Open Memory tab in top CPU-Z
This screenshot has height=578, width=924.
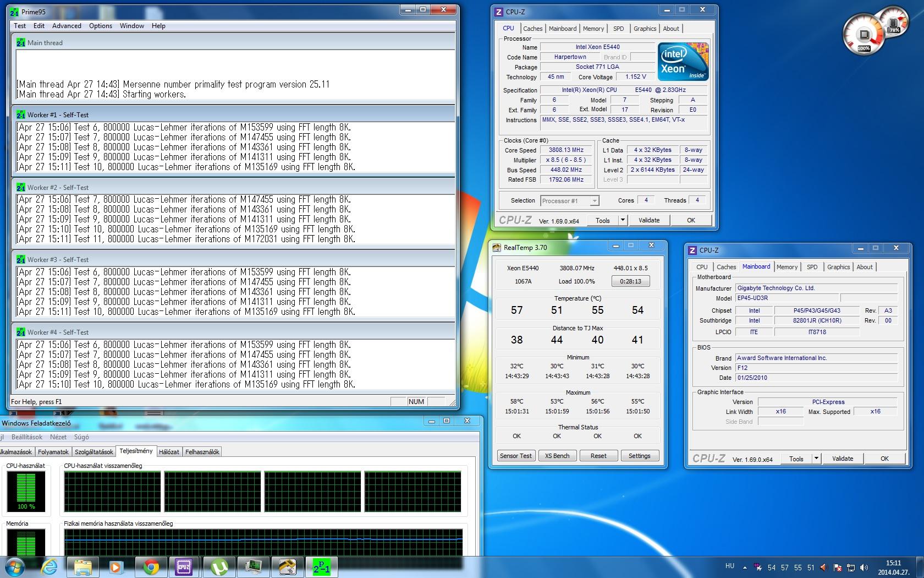point(593,29)
